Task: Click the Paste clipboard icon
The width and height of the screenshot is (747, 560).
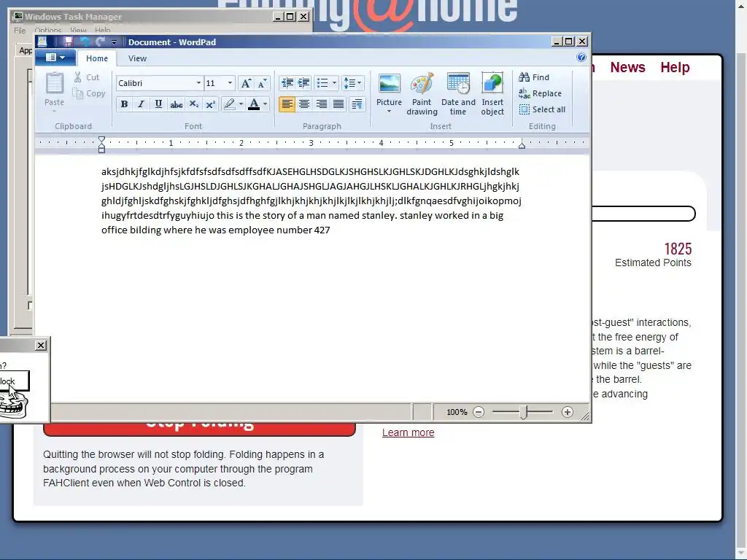Action: click(54, 83)
